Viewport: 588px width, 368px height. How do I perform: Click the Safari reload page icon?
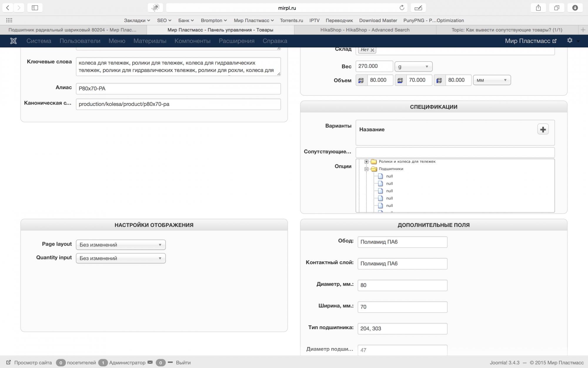(x=402, y=8)
